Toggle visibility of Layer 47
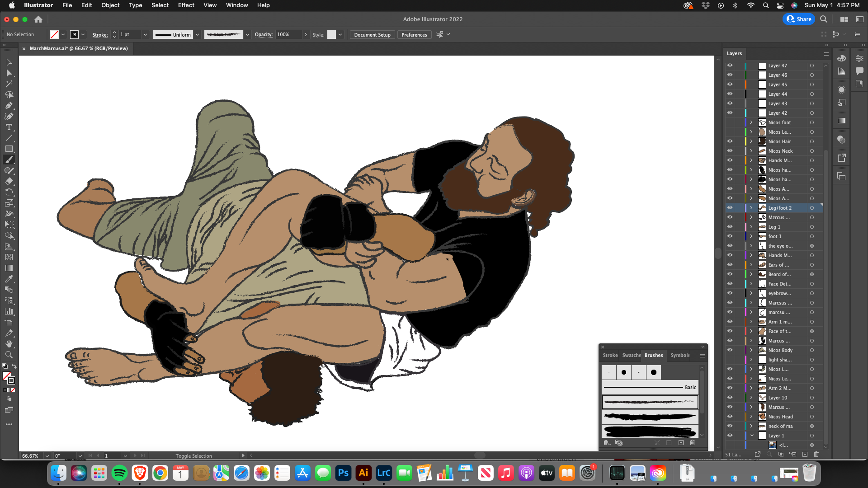 [730, 66]
